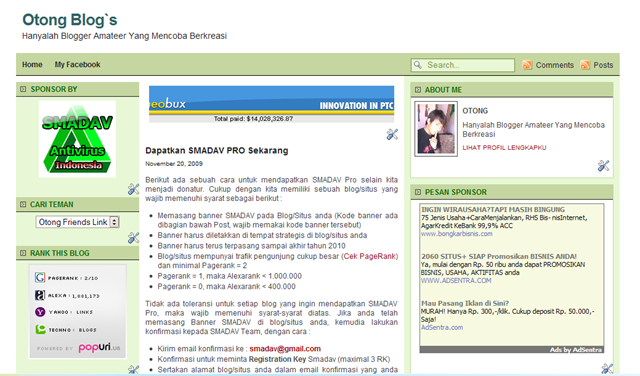Click the Posts RSS feed icon
This screenshot has height=376, width=640.
click(585, 65)
